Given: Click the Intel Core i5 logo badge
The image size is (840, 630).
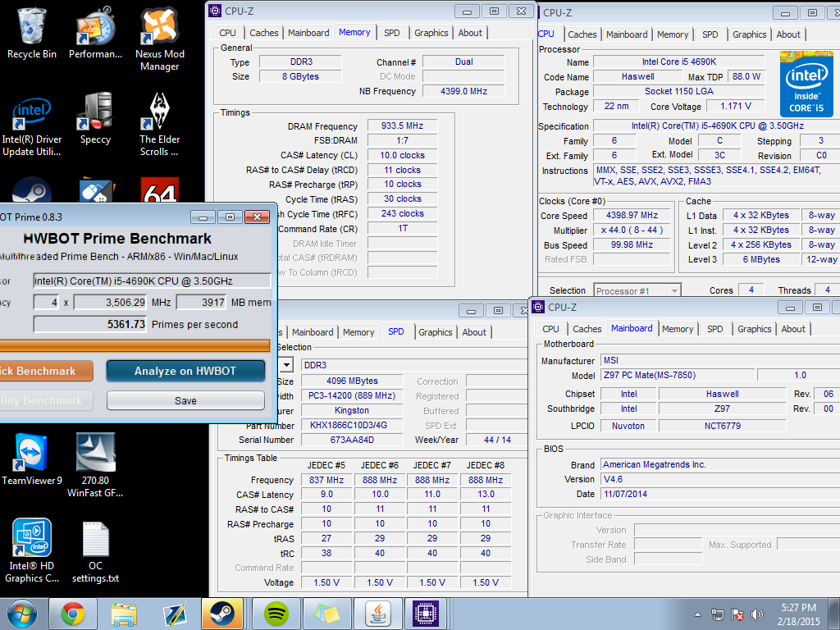Looking at the screenshot, I should (x=806, y=84).
